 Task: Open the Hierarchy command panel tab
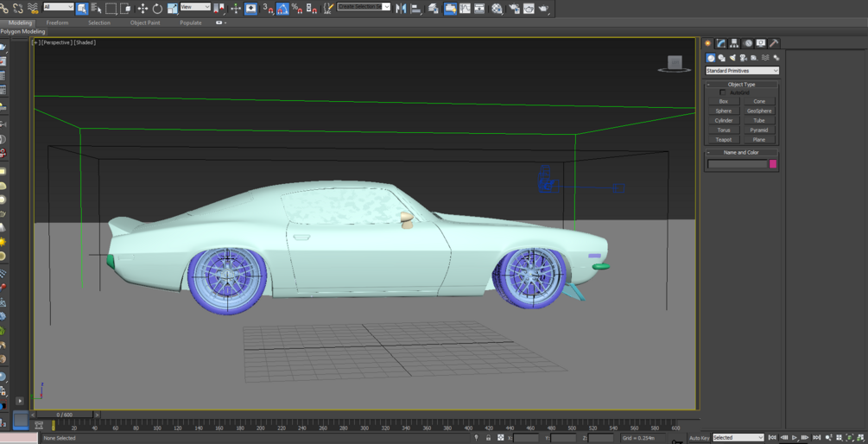click(734, 43)
